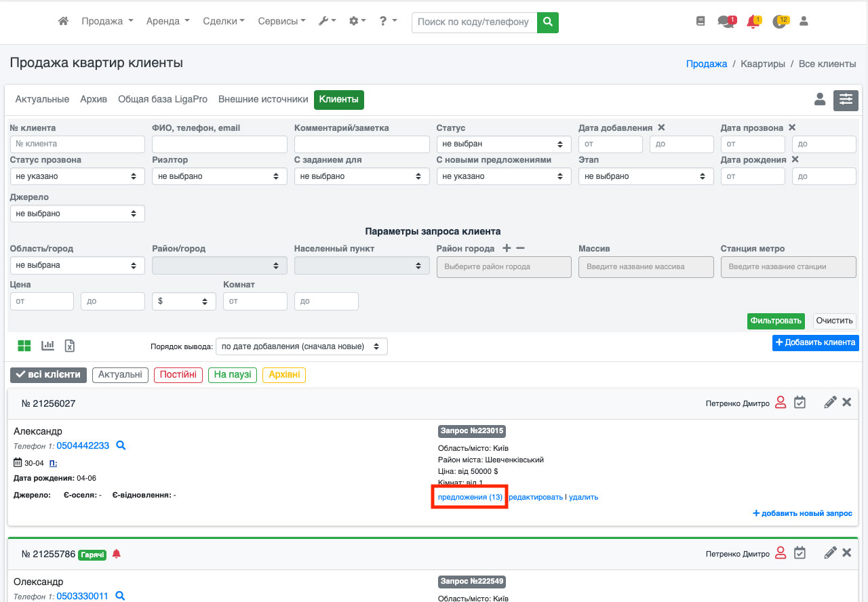Viewport: 868px width, 602px height.
Task: Click the 'предложения (13)' link
Action: point(470,497)
